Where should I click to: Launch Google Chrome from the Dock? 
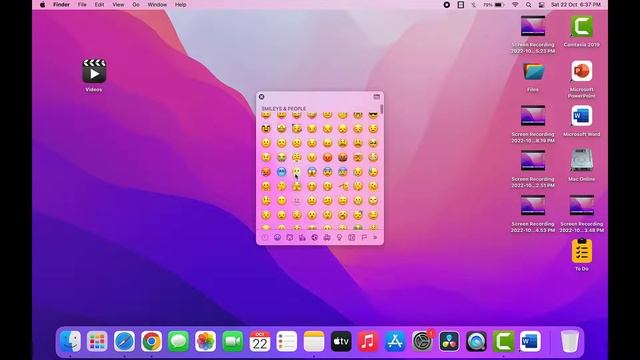click(x=151, y=341)
